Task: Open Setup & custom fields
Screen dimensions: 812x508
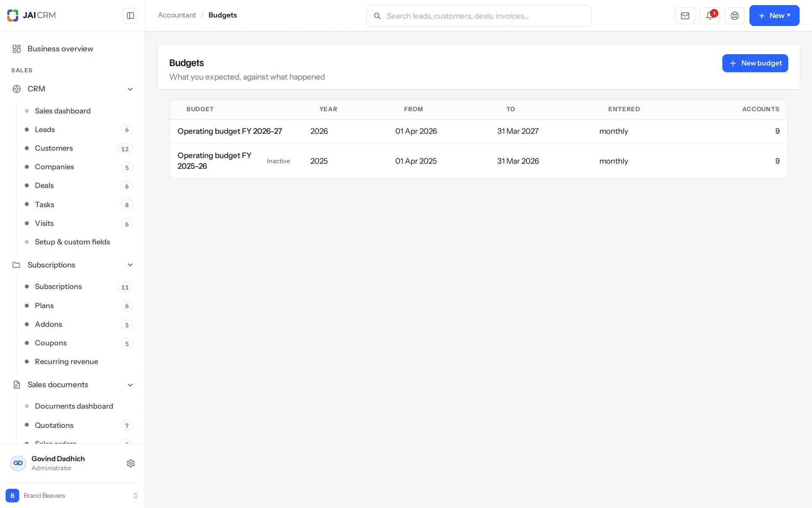Action: (x=79, y=242)
